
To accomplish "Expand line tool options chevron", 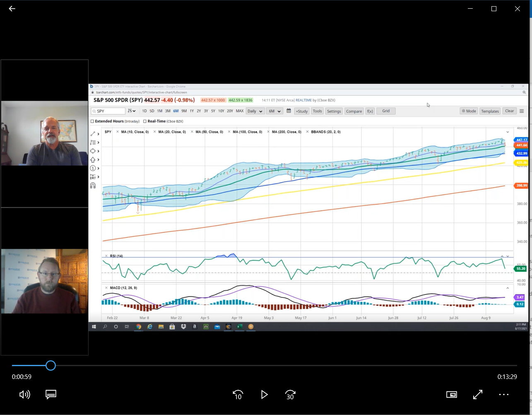I will click(x=99, y=134).
